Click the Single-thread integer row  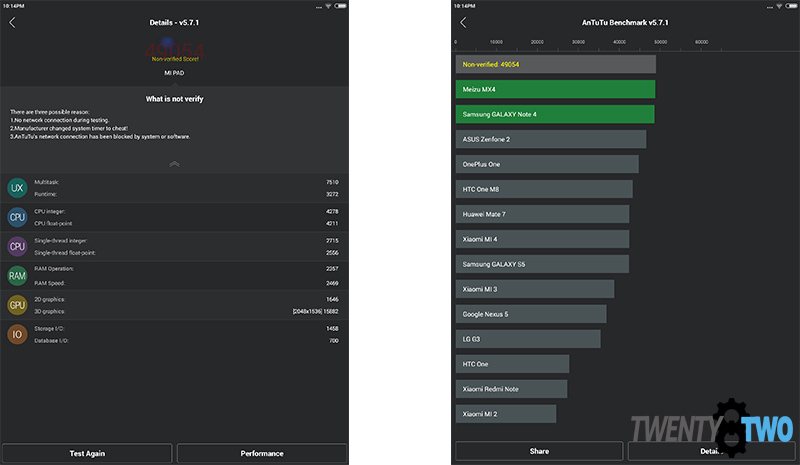186,241
